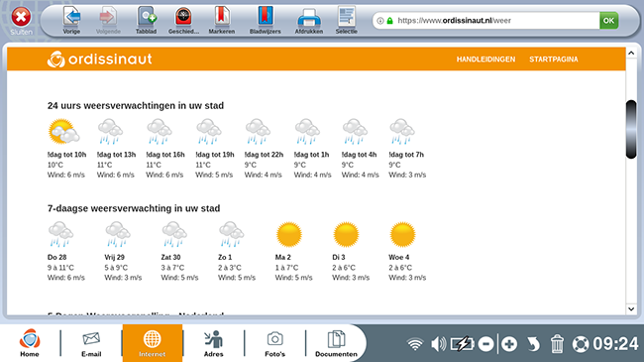Click the rain icon above 'tot 19h'
The height and width of the screenshot is (362, 644).
tap(209, 132)
